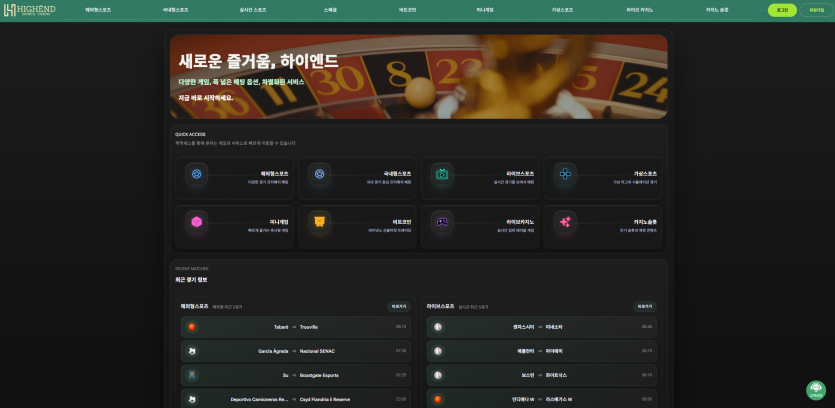The image size is (835, 408).
Task: Open 비트코인 in top navigation
Action: pos(407,10)
